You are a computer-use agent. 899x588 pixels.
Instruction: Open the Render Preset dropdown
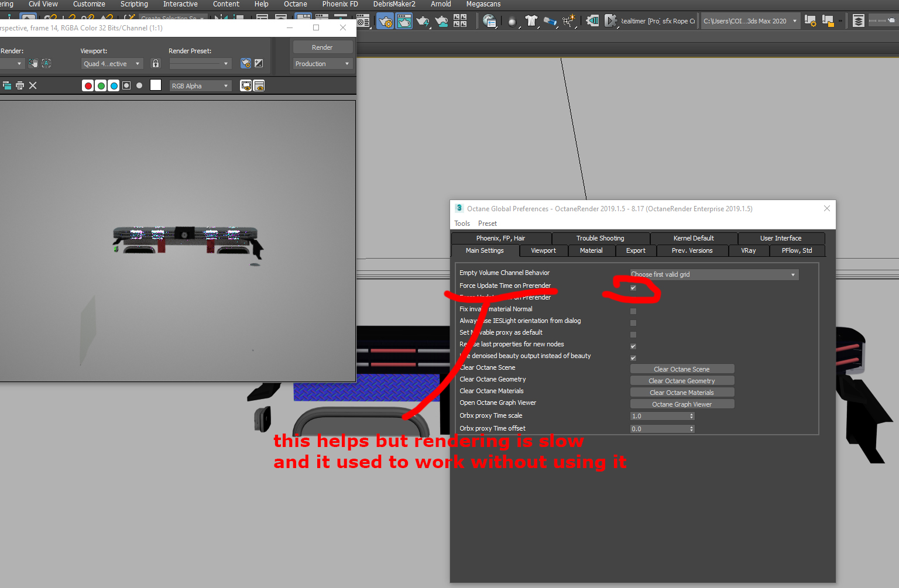click(x=200, y=64)
